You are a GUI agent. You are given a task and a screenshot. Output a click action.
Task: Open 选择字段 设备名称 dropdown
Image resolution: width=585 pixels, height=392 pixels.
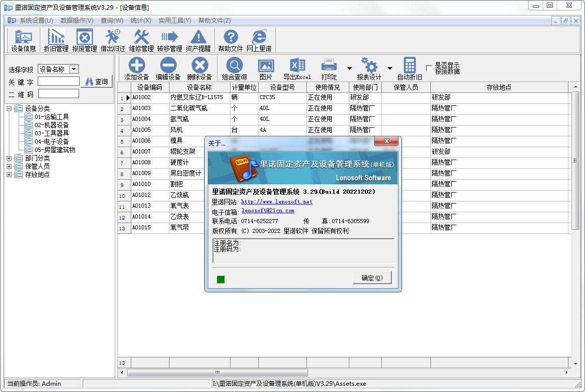tap(74, 69)
